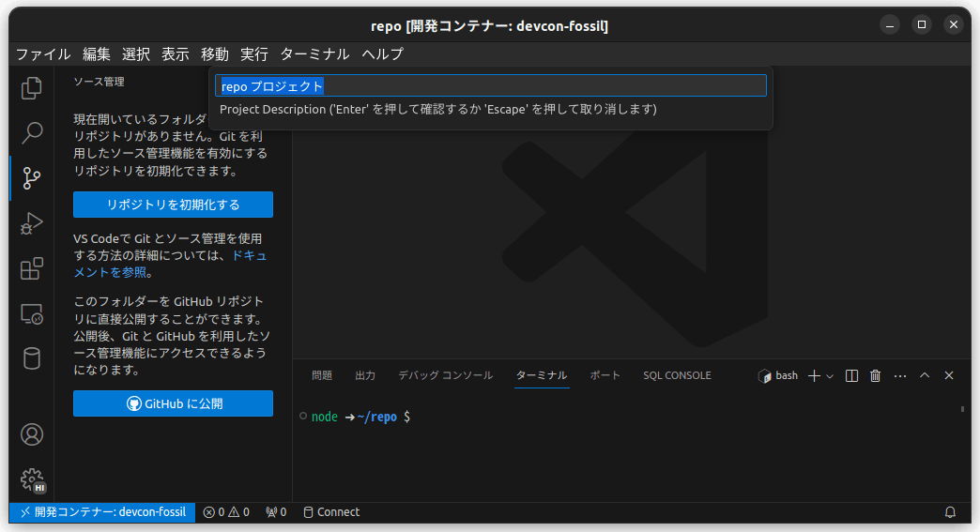Click forwarded ports indicator showing 0
Image resolution: width=980 pixels, height=532 pixels.
(x=276, y=512)
